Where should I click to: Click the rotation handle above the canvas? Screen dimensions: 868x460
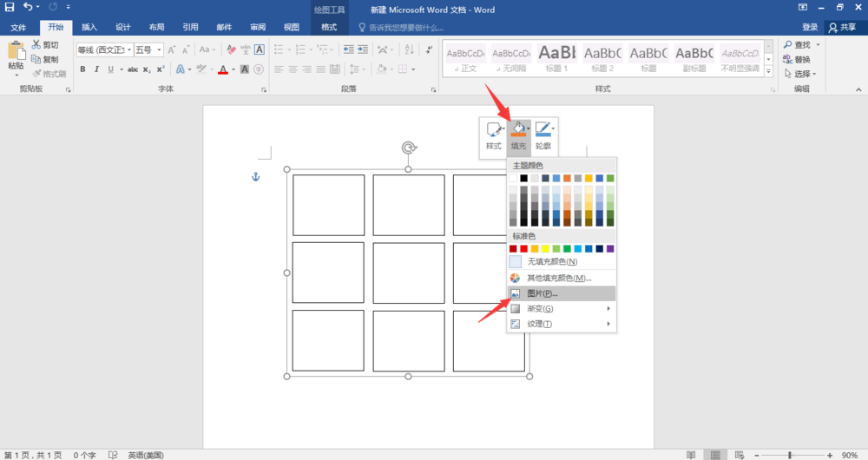[409, 148]
